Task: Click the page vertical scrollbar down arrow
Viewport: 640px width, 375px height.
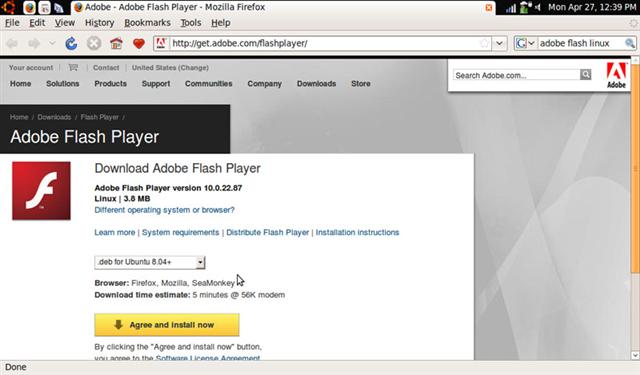Action: click(635, 355)
